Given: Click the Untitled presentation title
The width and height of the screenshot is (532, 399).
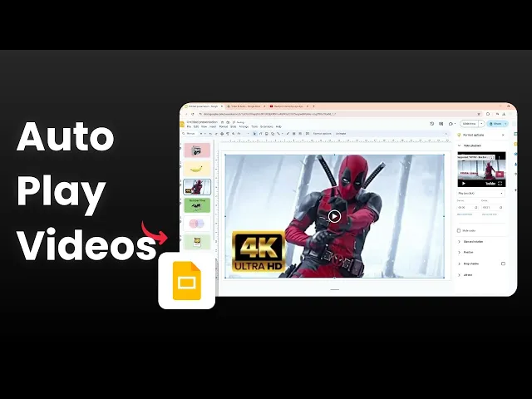Looking at the screenshot, I should 202,122.
